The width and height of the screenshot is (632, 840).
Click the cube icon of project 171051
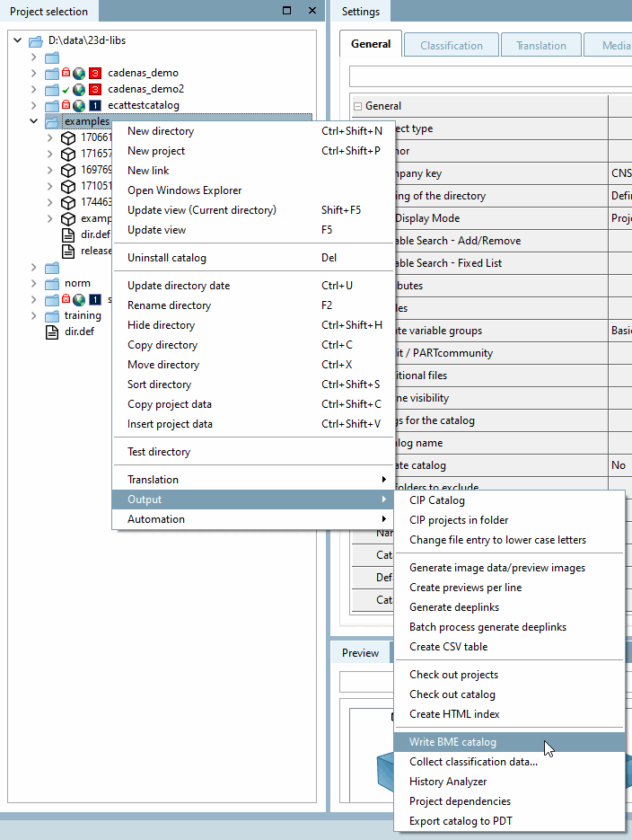coord(68,187)
